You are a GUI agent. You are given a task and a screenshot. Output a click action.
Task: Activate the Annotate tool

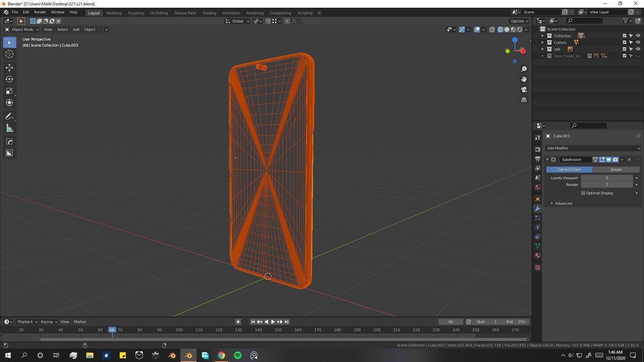pos(9,117)
